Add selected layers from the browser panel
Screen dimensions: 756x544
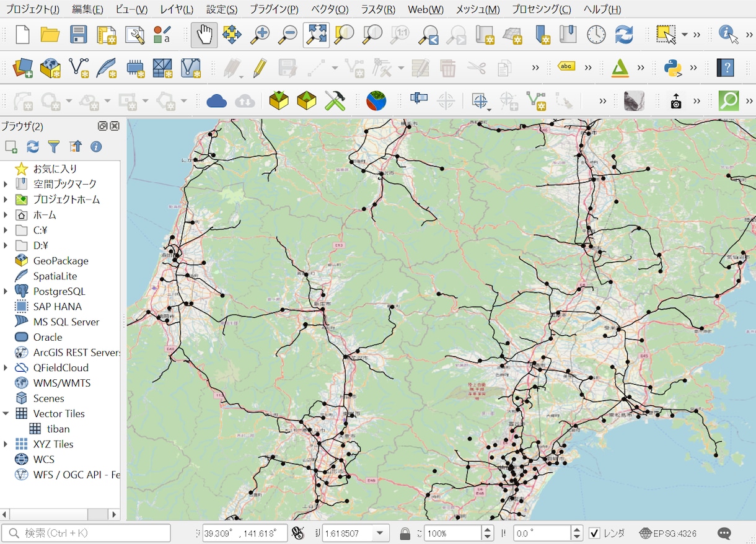[11, 147]
